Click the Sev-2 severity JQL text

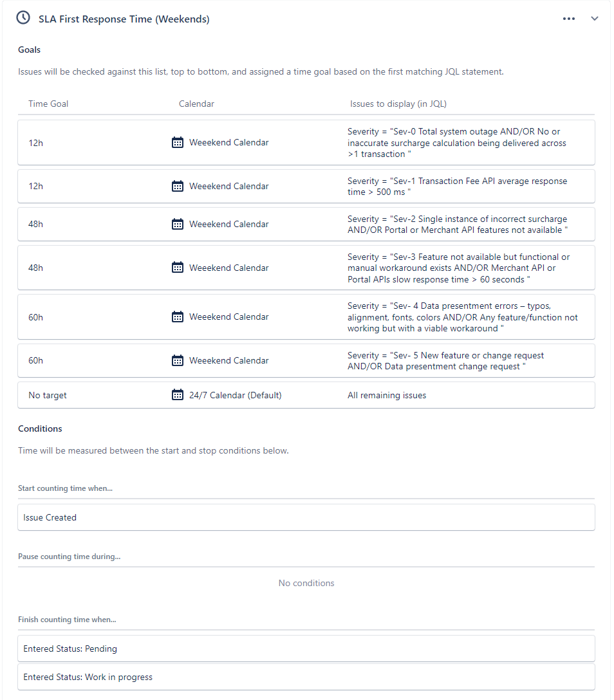click(458, 225)
